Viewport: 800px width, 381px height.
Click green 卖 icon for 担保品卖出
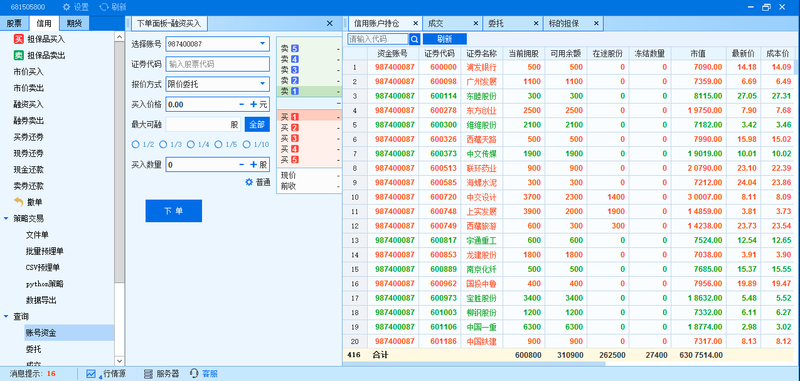[x=19, y=56]
